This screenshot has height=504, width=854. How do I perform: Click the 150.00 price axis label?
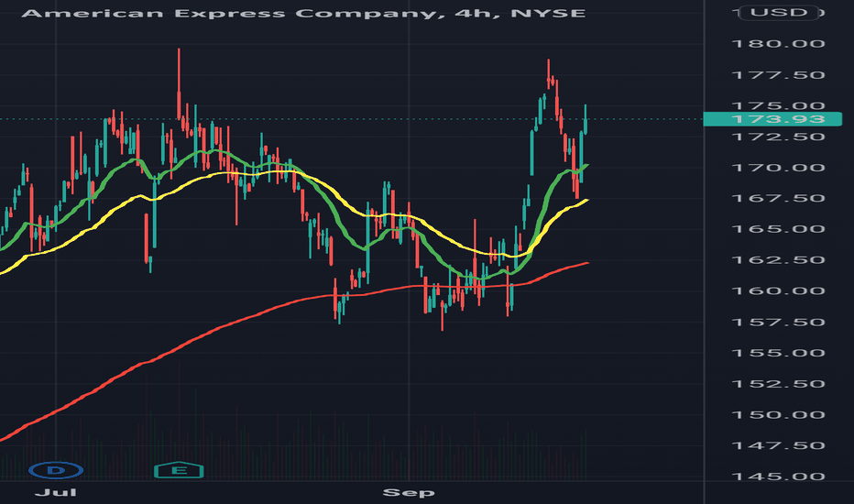778,414
